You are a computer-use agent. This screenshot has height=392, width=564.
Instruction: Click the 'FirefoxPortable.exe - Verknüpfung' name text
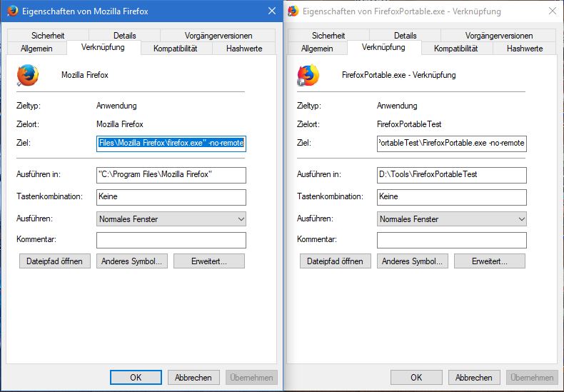(399, 75)
